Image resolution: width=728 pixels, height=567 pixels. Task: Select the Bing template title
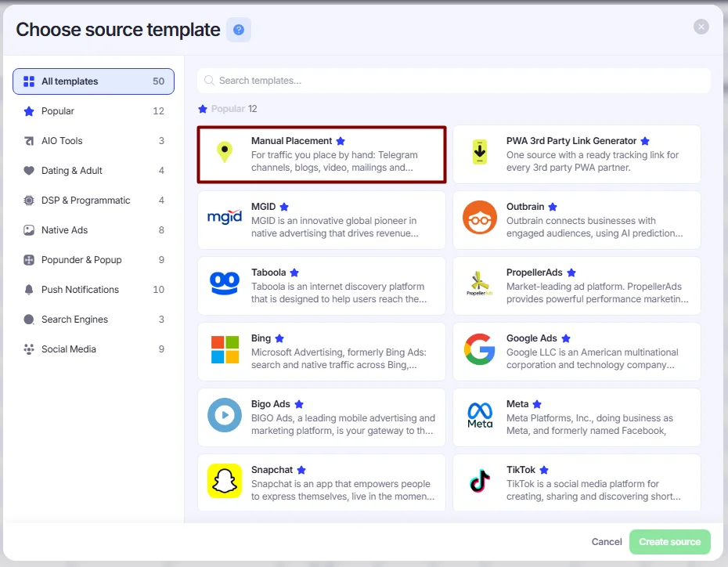[x=261, y=338]
